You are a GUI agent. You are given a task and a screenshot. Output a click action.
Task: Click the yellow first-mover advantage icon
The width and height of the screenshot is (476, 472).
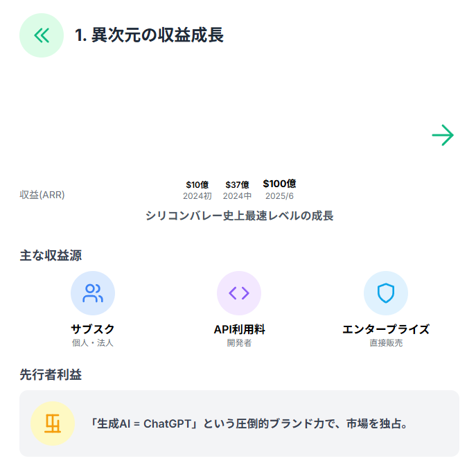click(x=53, y=423)
